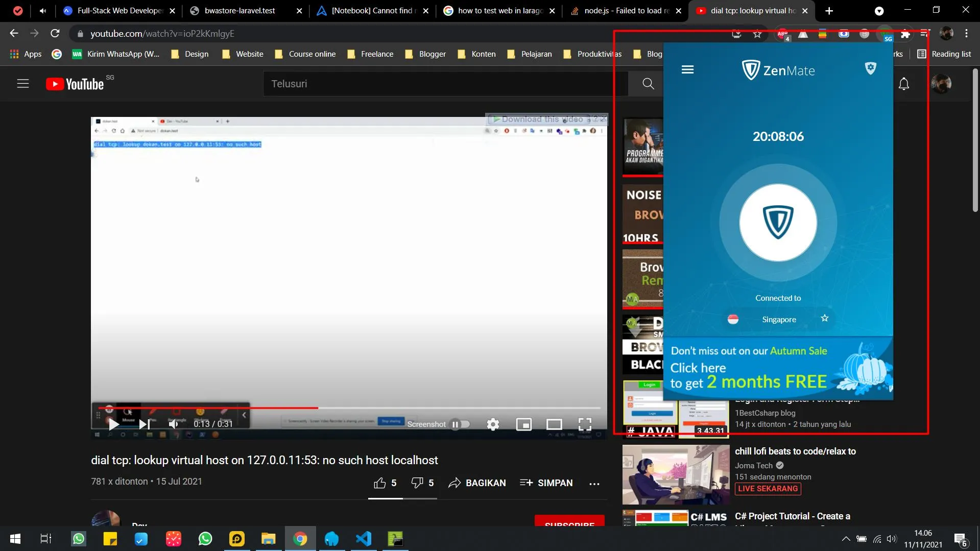Open a new browser tab
980x551 pixels.
tap(829, 11)
